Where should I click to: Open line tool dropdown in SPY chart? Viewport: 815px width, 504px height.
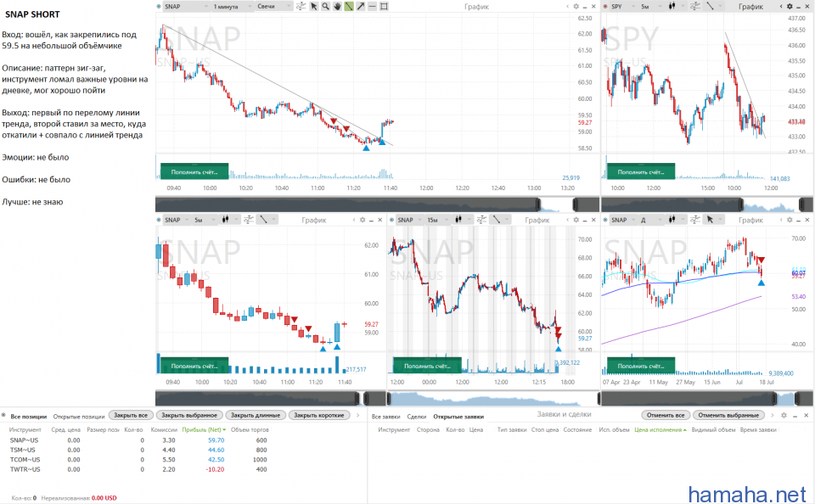click(715, 6)
